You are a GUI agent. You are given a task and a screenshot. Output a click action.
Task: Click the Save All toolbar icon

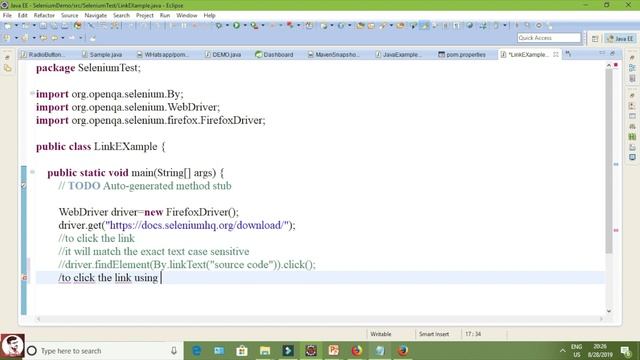53,26
